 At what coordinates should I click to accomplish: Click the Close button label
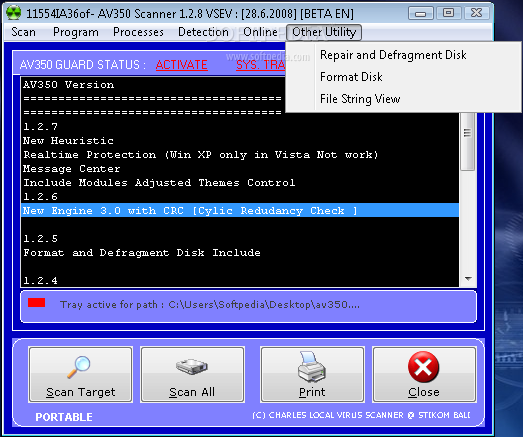coord(424,392)
